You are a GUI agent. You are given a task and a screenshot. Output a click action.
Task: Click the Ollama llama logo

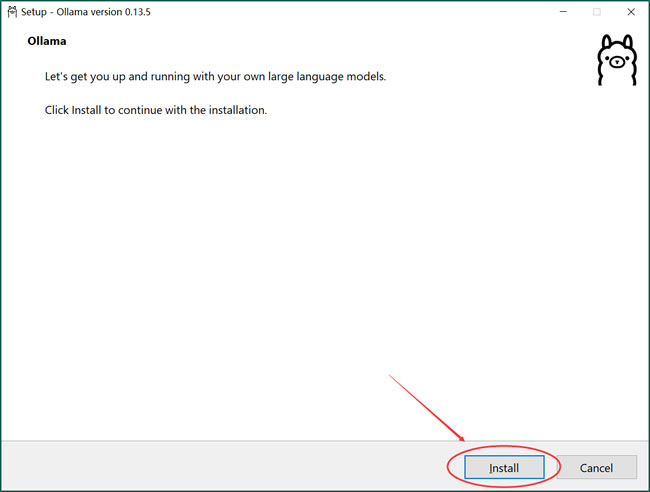coord(616,62)
